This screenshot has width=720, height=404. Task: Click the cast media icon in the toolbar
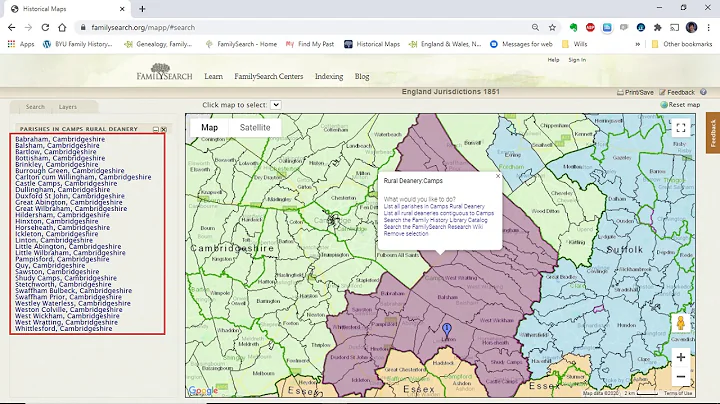(675, 28)
